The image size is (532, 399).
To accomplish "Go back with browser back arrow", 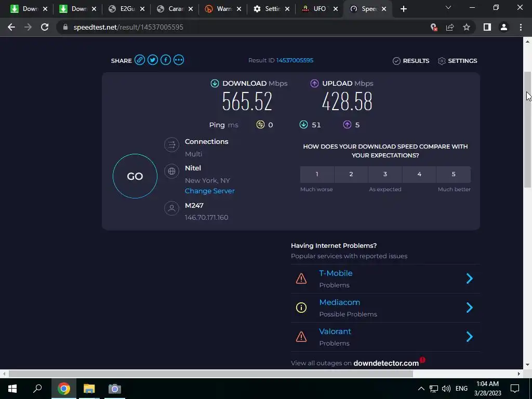I will click(x=11, y=27).
